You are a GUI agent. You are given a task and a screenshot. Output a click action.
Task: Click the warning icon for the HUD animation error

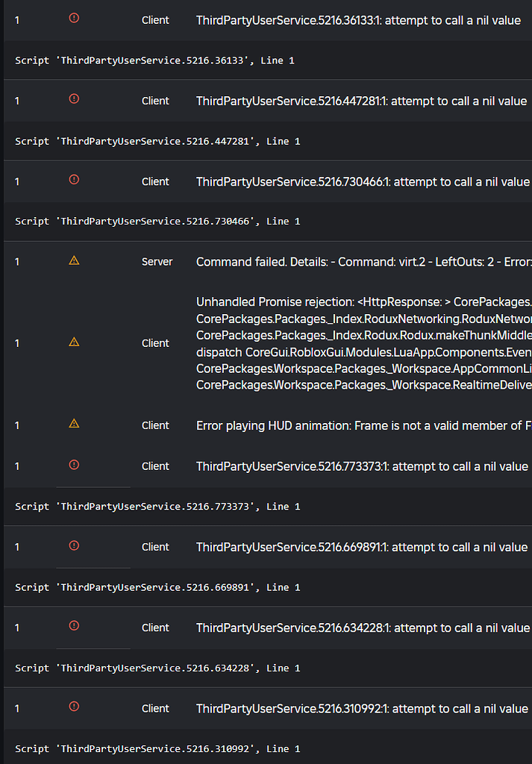[x=74, y=424]
